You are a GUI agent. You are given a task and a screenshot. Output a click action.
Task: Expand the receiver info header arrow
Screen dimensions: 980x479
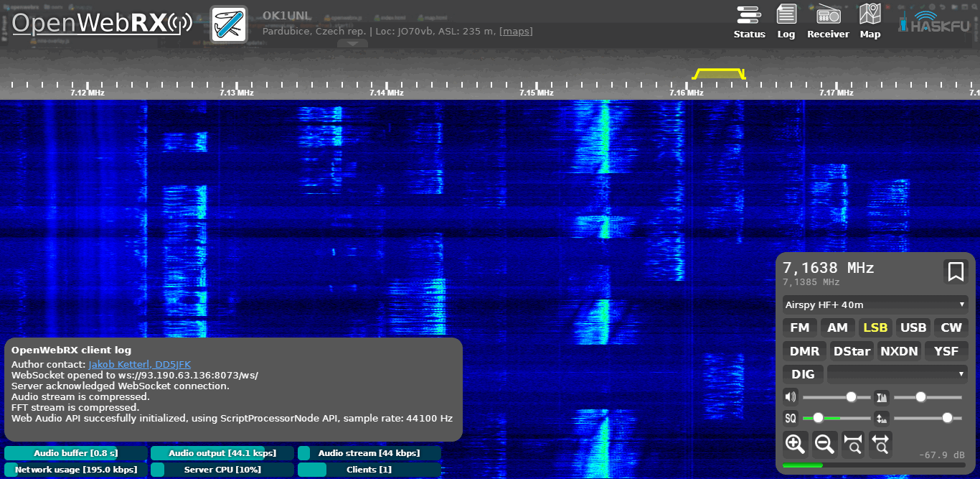(x=352, y=43)
